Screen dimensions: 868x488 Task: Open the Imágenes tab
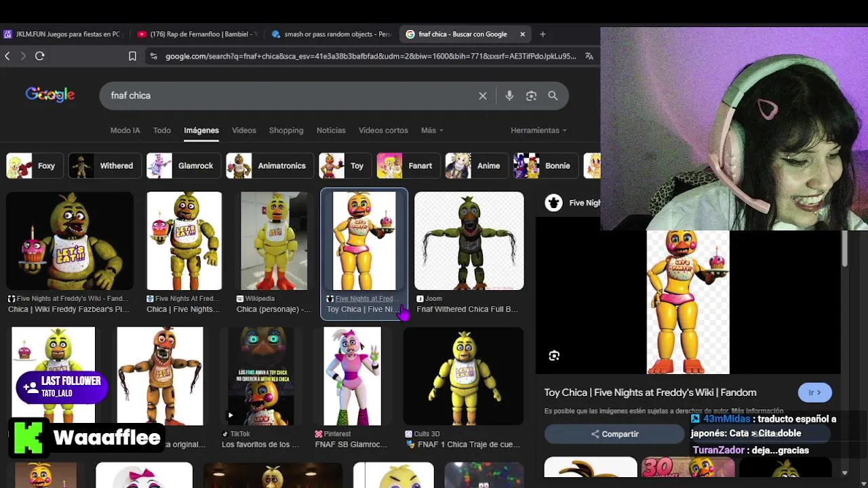pyautogui.click(x=201, y=130)
